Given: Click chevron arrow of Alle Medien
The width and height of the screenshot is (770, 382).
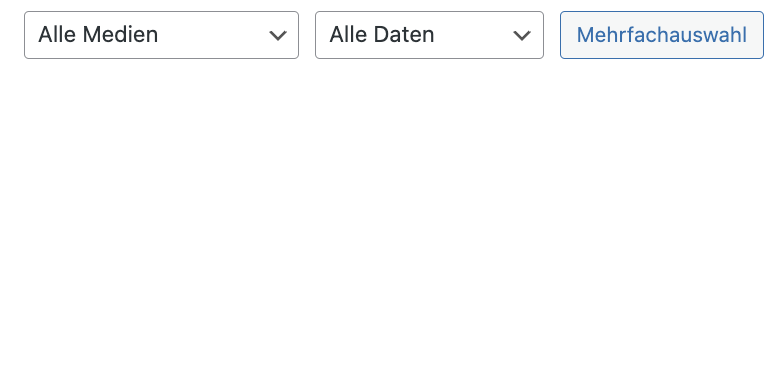Looking at the screenshot, I should pyautogui.click(x=278, y=35).
